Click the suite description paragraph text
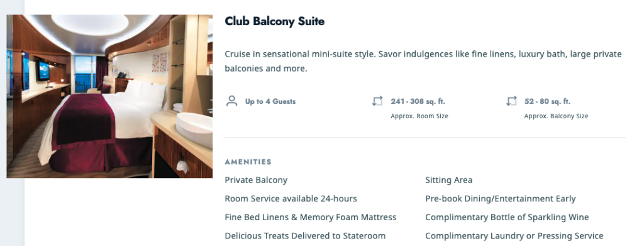Screen dimensions: 644x246 [x=423, y=61]
